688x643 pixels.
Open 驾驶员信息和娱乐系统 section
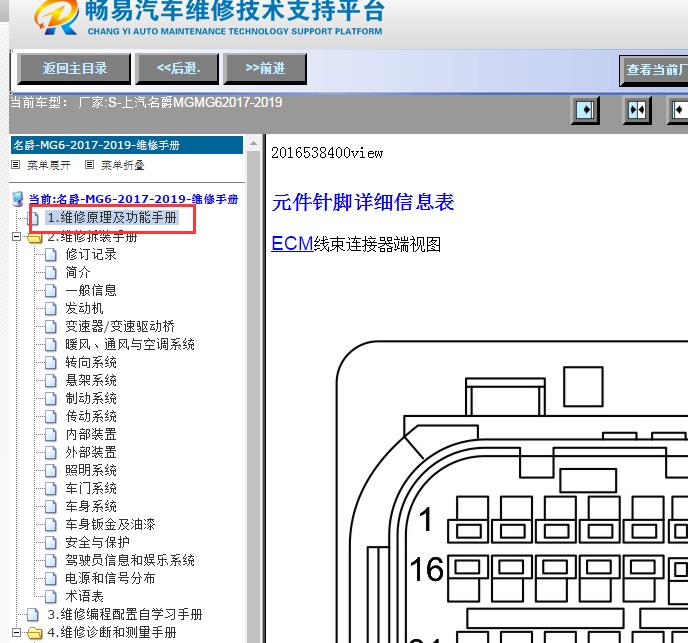(130, 560)
